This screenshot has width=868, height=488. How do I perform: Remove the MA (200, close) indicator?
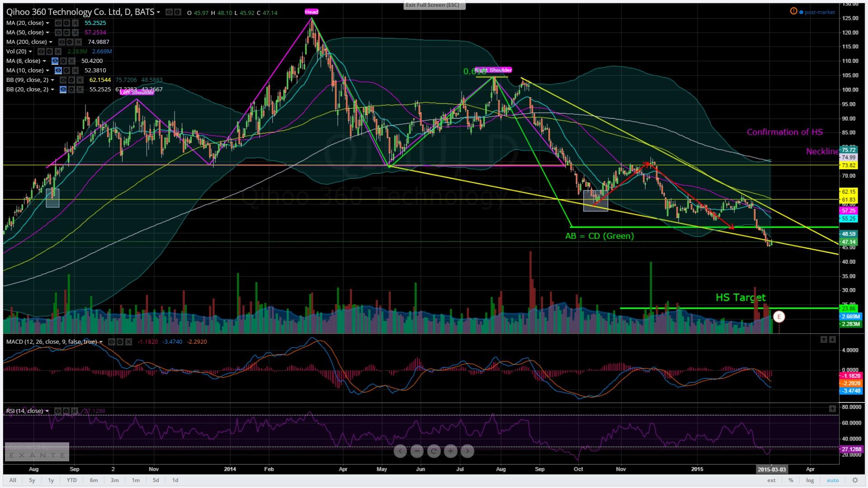78,42
